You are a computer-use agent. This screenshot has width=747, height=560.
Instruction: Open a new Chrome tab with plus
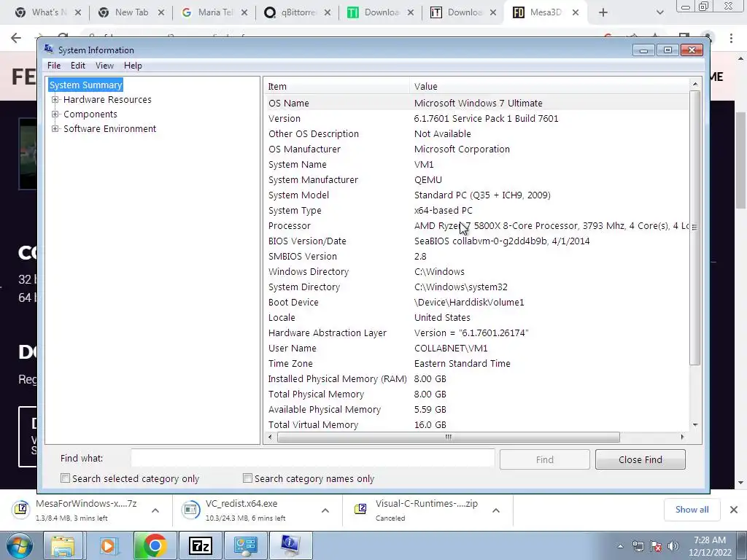pos(603,13)
